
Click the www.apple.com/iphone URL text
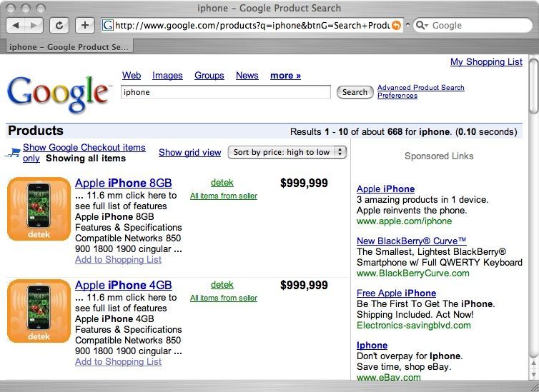(x=405, y=221)
